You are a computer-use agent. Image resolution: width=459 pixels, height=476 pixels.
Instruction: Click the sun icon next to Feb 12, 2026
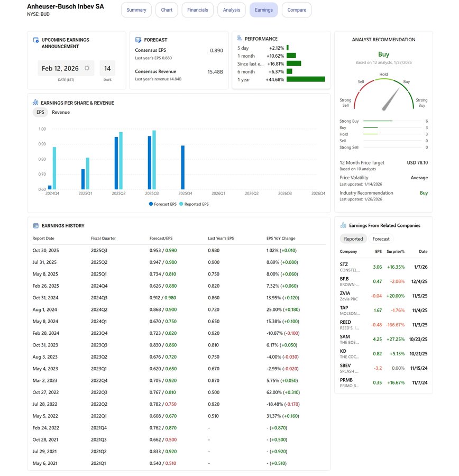[x=87, y=68]
